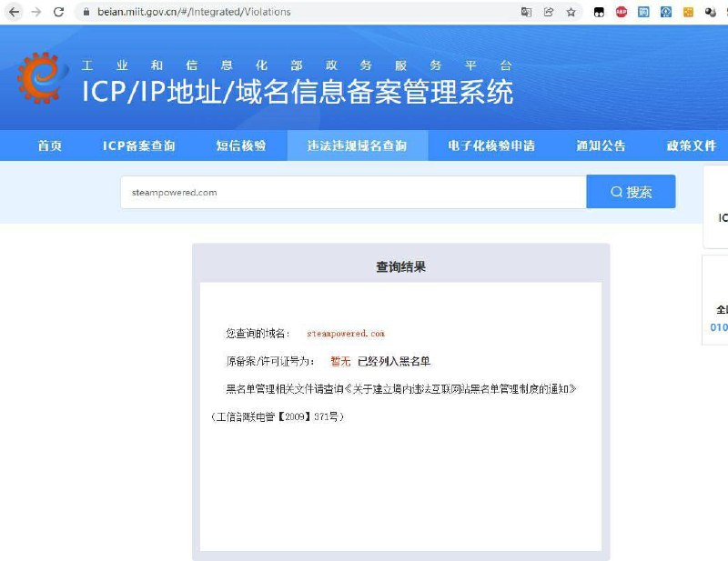Open the Adblock Plus extension icon
Viewport: 728px width, 561px height.
tap(621, 13)
